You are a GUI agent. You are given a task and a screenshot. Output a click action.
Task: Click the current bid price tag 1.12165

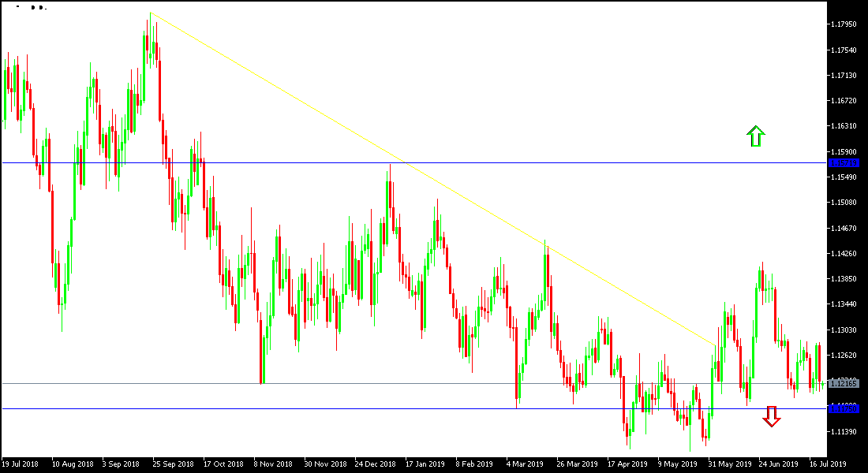pyautogui.click(x=848, y=384)
